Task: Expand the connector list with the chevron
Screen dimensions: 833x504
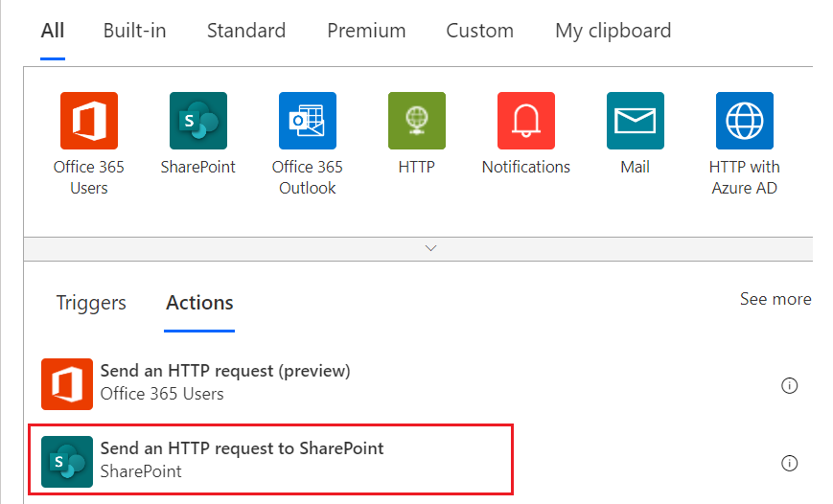Action: point(430,248)
